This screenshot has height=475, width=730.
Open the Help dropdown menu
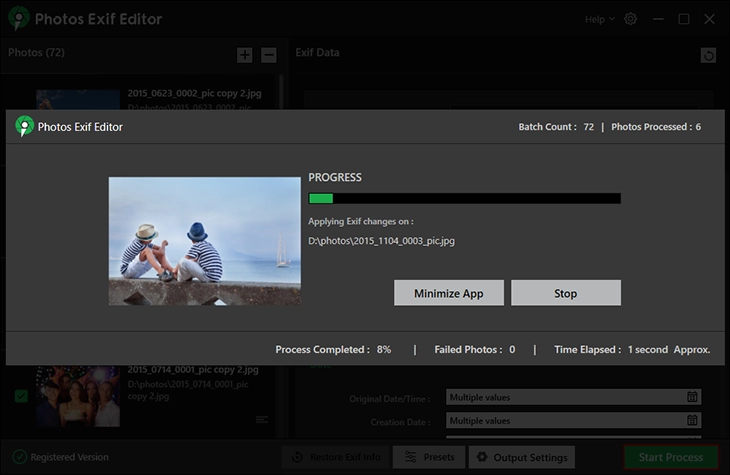[599, 19]
